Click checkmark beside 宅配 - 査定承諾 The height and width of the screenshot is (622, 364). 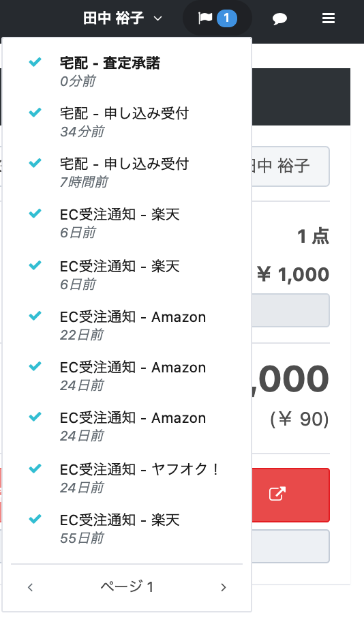(x=35, y=62)
